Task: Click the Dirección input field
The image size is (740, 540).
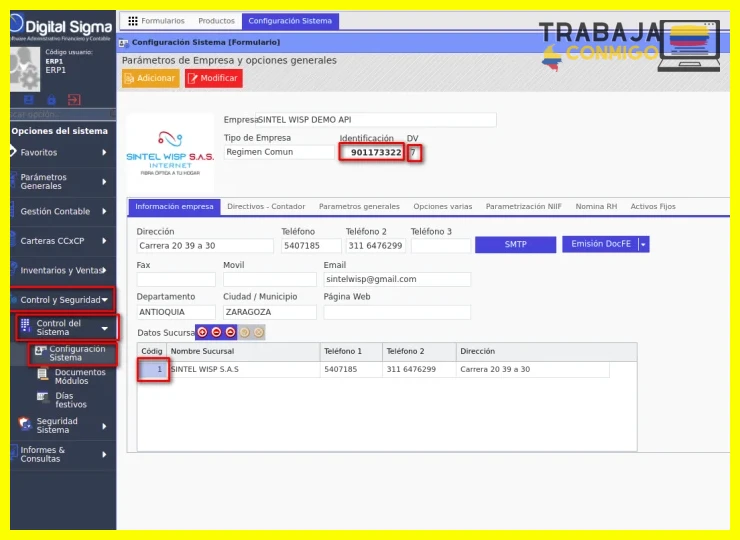Action: 205,246
